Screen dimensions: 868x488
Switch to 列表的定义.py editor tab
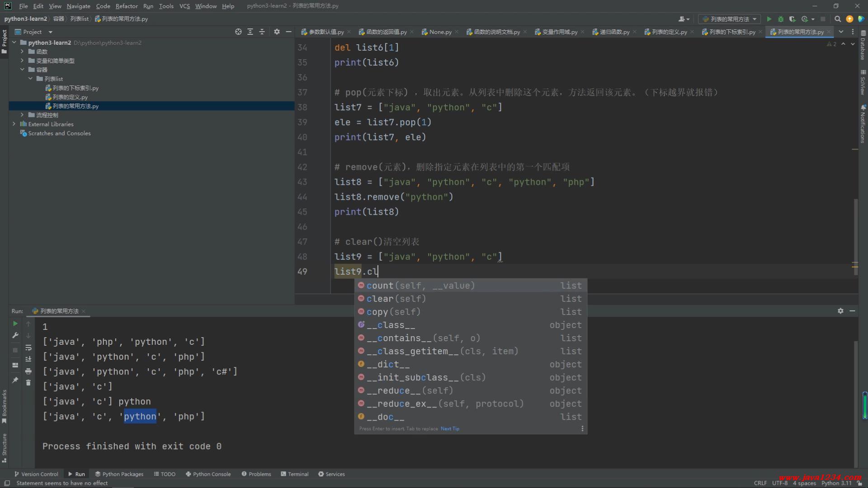coord(669,32)
